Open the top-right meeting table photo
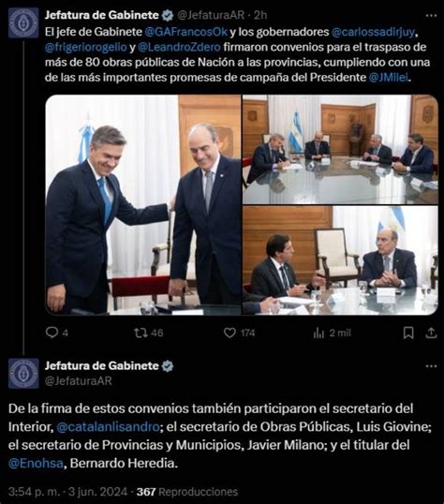The image size is (444, 504). [x=340, y=150]
